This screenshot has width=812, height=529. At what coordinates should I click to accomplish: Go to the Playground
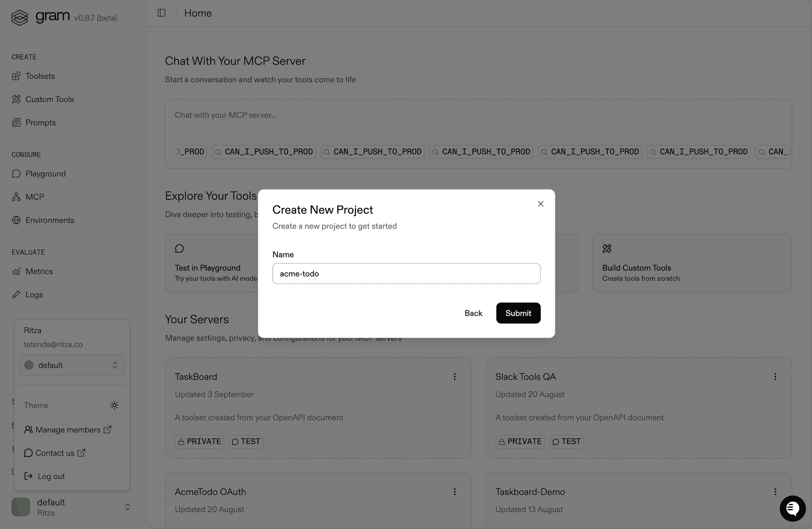(45, 174)
